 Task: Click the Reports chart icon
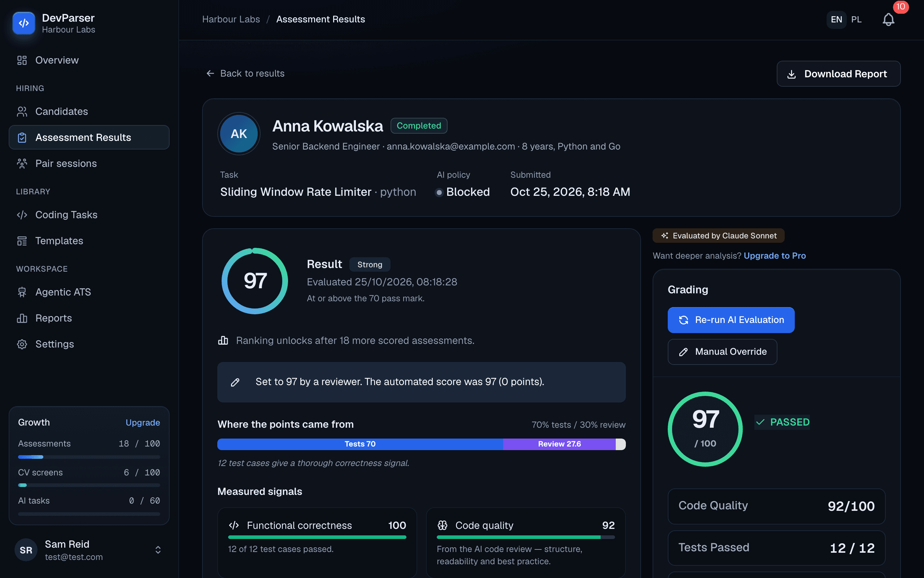[x=22, y=318]
